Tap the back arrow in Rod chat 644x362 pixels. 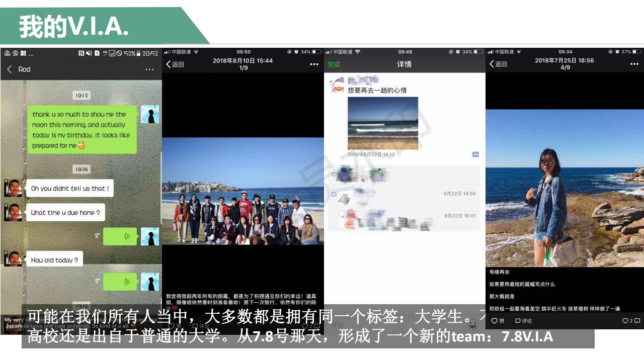(x=9, y=69)
